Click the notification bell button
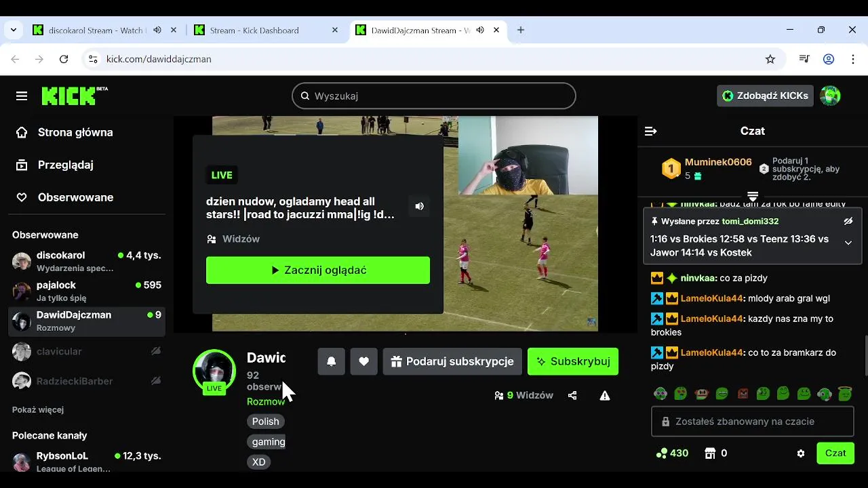Screen dimensions: 868x488 coord(332,361)
